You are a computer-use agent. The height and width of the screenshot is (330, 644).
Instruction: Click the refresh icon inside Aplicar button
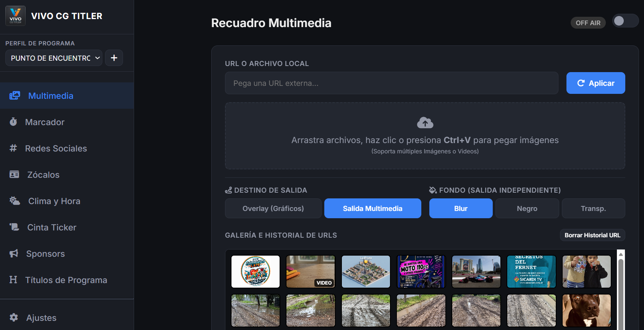581,83
